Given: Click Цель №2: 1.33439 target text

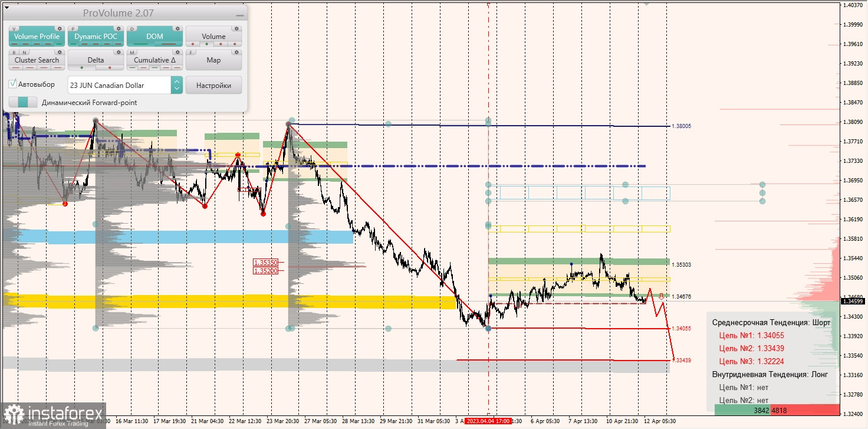Looking at the screenshot, I should [x=752, y=348].
